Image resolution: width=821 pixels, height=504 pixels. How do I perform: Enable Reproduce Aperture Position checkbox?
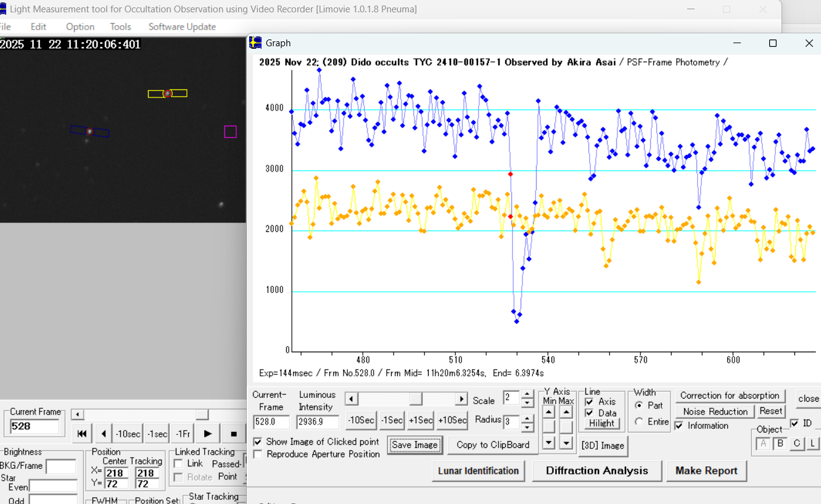pyautogui.click(x=258, y=454)
